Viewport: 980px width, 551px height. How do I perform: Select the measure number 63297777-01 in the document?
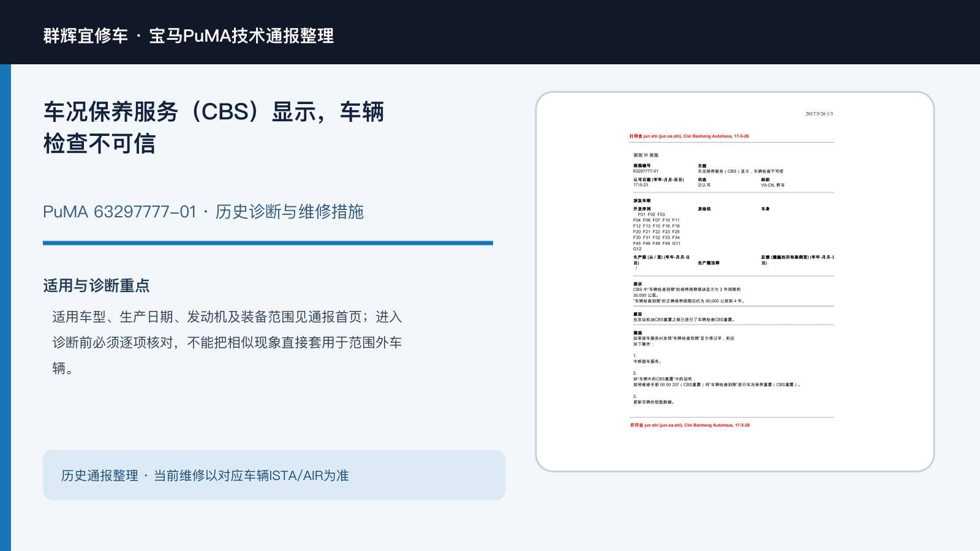point(646,171)
